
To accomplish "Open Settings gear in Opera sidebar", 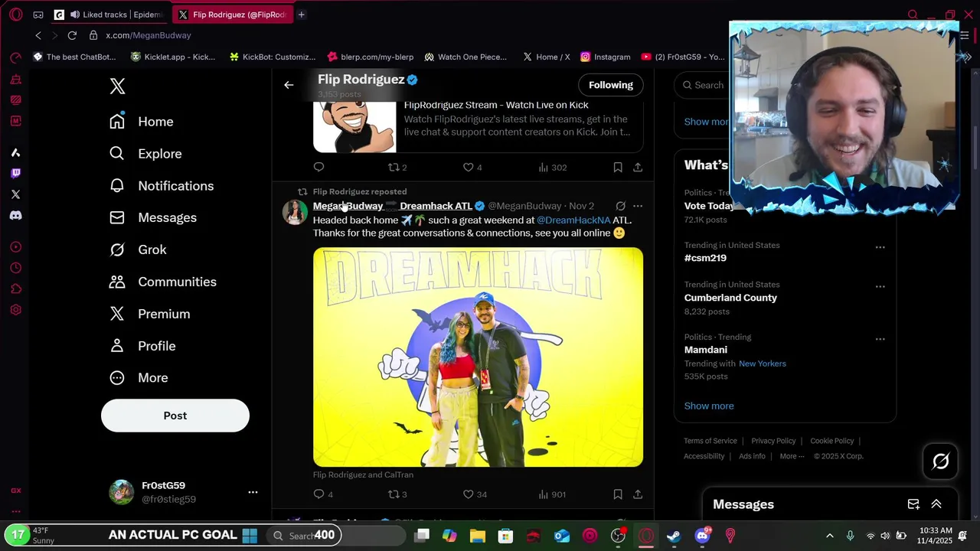I will click(15, 310).
